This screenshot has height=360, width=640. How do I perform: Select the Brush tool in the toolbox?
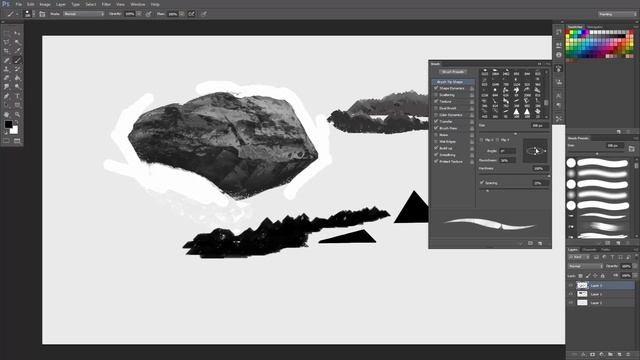(x=17, y=60)
